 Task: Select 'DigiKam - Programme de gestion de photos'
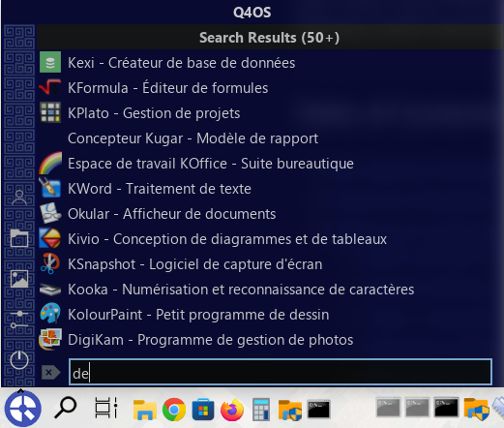coord(210,340)
